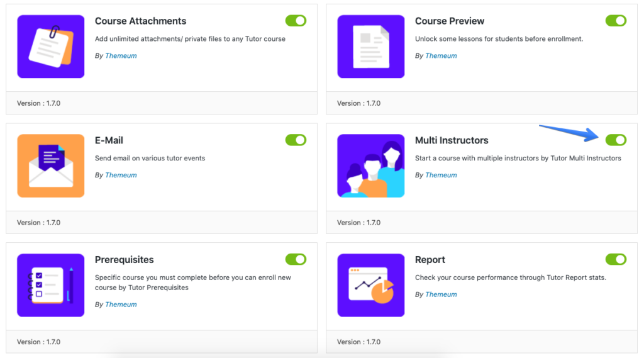644x358 pixels.
Task: Click the Course Preview document icon
Action: pos(371,47)
